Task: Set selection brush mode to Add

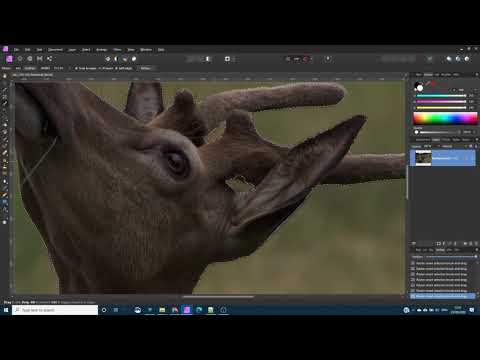Action: coord(18,68)
